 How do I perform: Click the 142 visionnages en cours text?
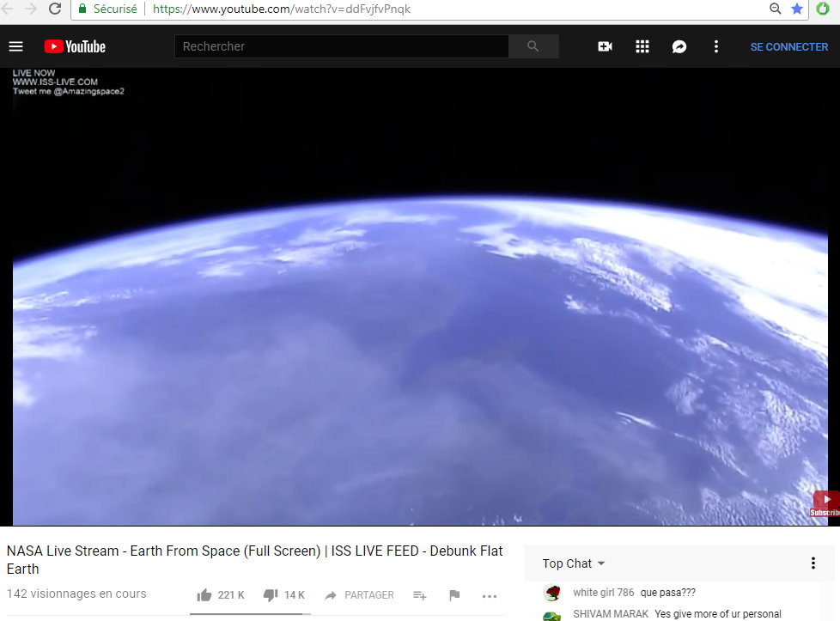point(76,594)
